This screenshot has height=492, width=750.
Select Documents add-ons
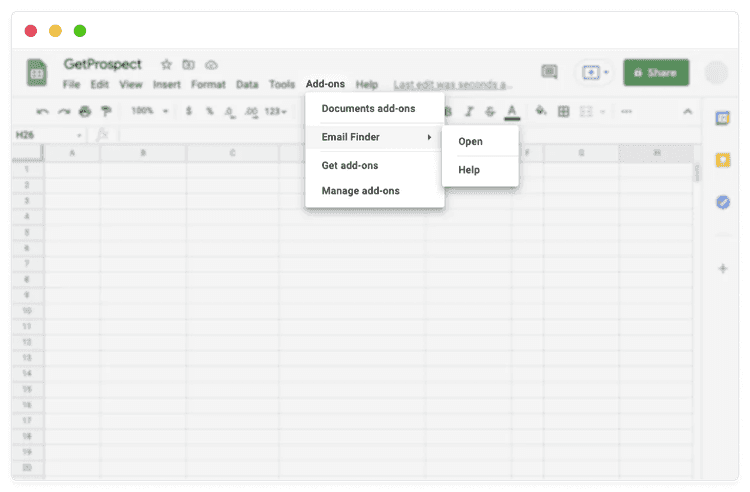(368, 109)
